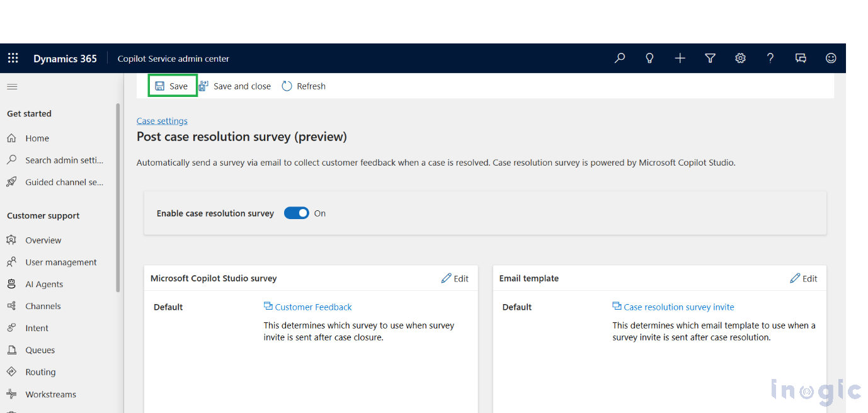Collapse the sidebar with hamburger menu
The image size is (868, 413).
tap(12, 87)
